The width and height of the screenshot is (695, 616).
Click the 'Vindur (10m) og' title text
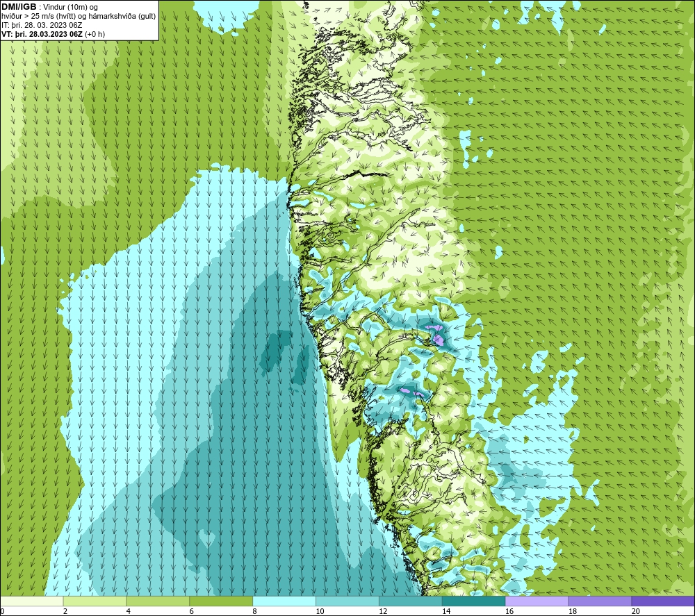(70, 8)
